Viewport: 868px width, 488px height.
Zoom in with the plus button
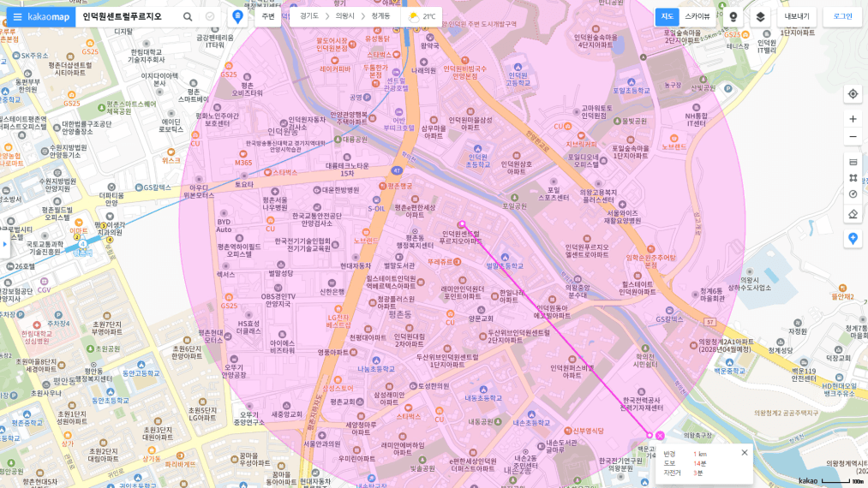click(853, 119)
